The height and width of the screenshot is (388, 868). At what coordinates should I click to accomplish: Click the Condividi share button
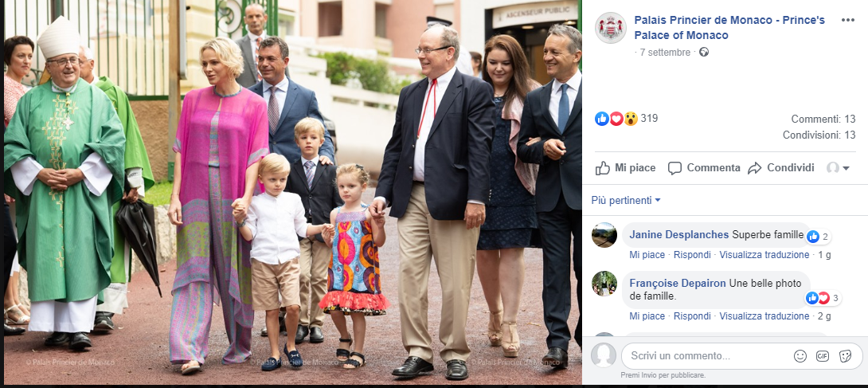tap(780, 168)
